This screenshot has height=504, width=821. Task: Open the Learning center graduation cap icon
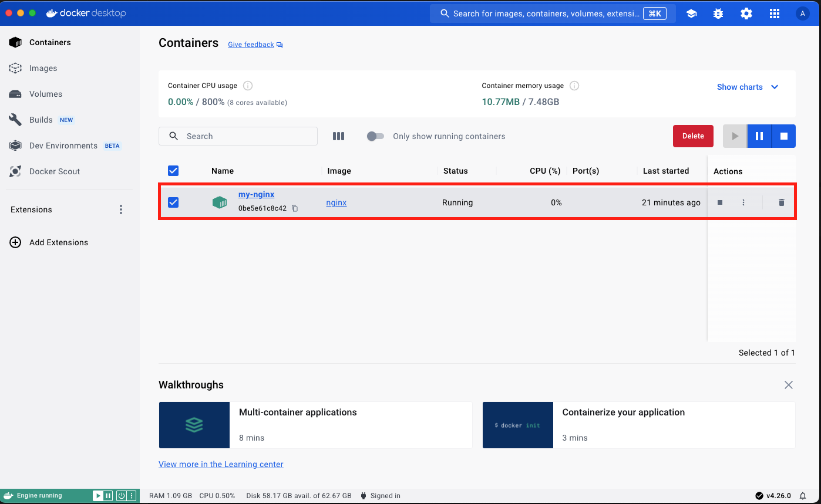tap(691, 13)
